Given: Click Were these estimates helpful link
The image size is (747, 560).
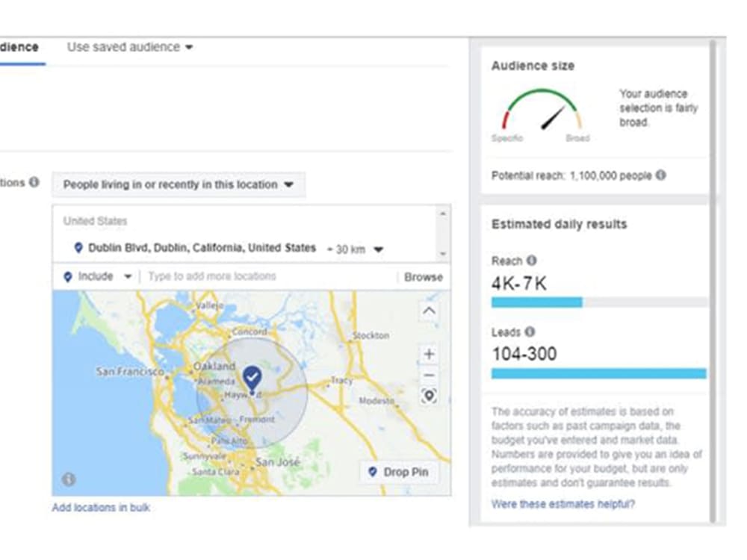Looking at the screenshot, I should tap(562, 504).
